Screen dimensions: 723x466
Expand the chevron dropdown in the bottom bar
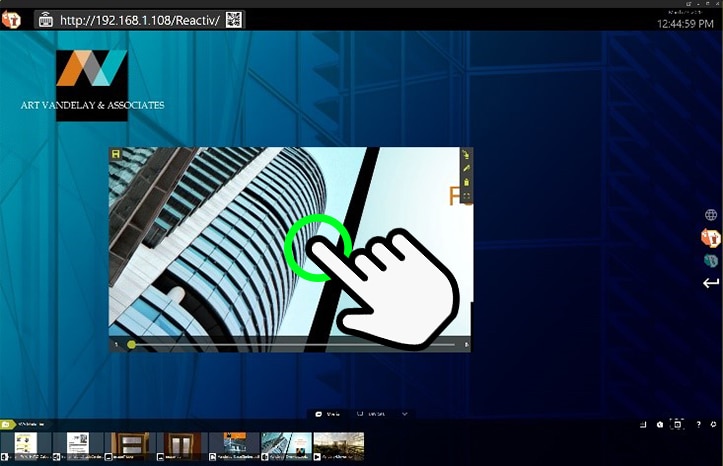(x=404, y=414)
